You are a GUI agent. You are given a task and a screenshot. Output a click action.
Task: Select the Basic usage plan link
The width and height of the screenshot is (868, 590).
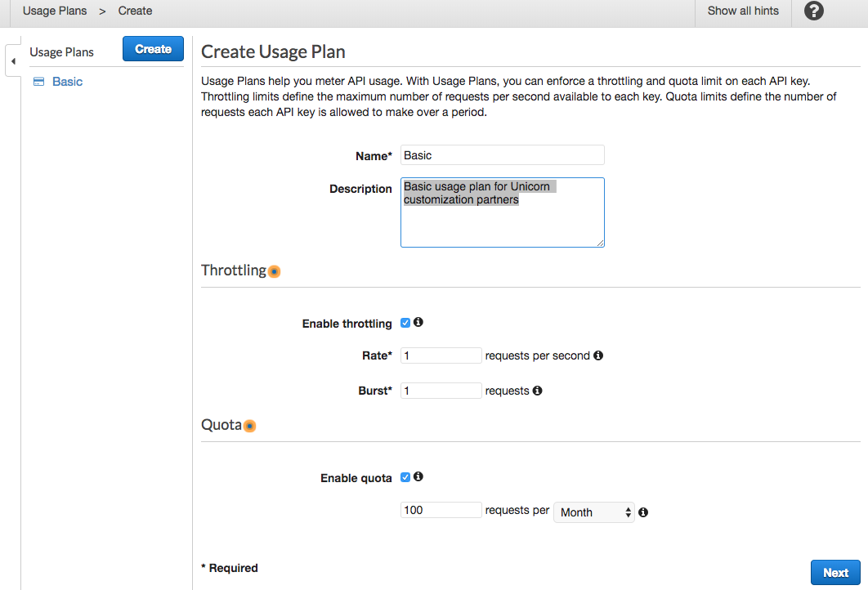pyautogui.click(x=68, y=82)
